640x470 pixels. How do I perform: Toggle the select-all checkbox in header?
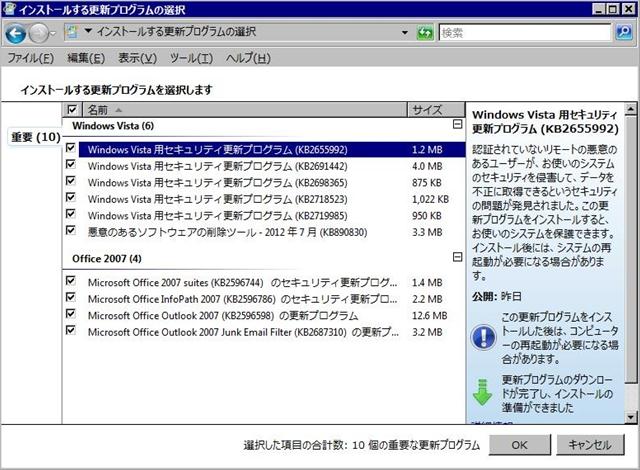(72, 110)
